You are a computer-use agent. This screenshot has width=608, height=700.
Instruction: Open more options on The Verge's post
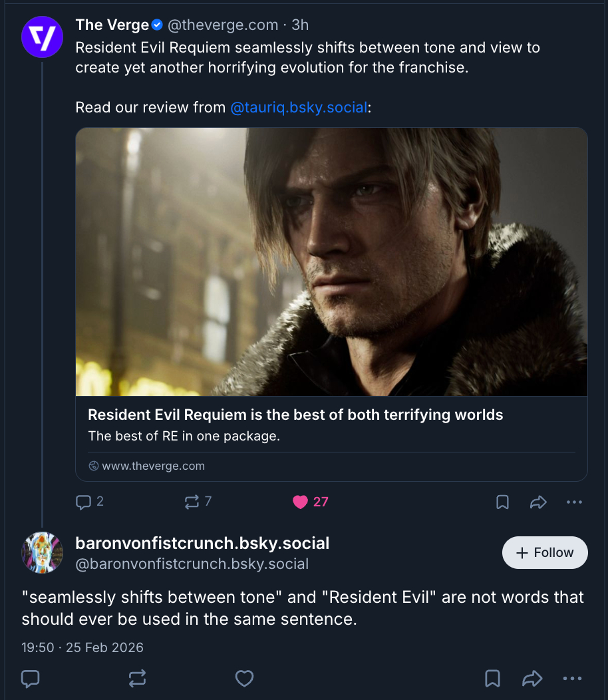pyautogui.click(x=574, y=502)
